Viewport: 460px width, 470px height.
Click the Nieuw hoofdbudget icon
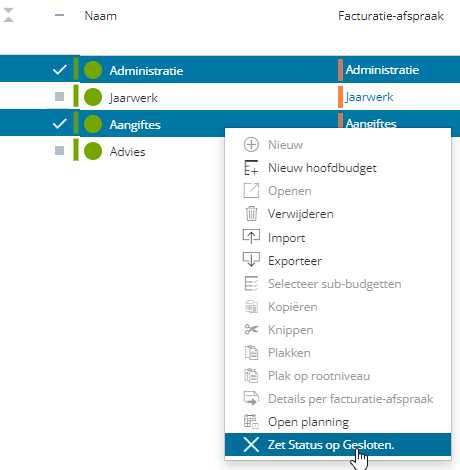251,168
